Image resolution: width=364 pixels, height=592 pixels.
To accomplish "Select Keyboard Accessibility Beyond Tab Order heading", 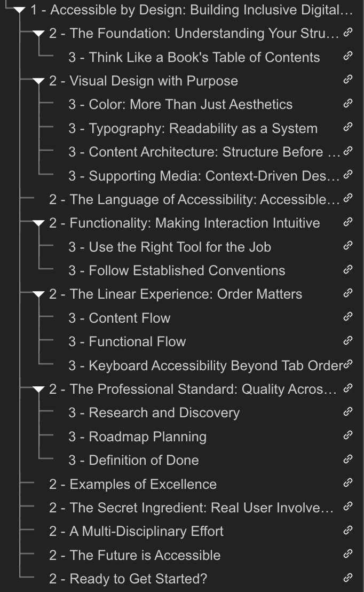I will [205, 365].
